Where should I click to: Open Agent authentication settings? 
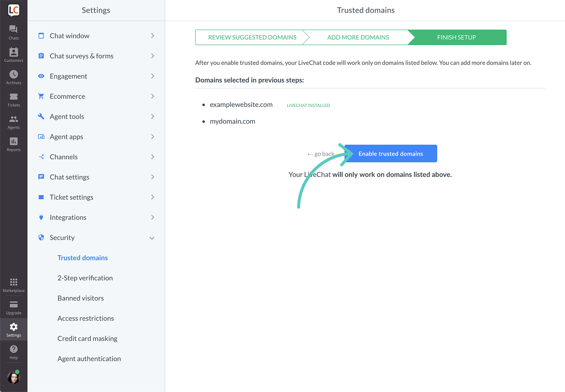coord(89,359)
